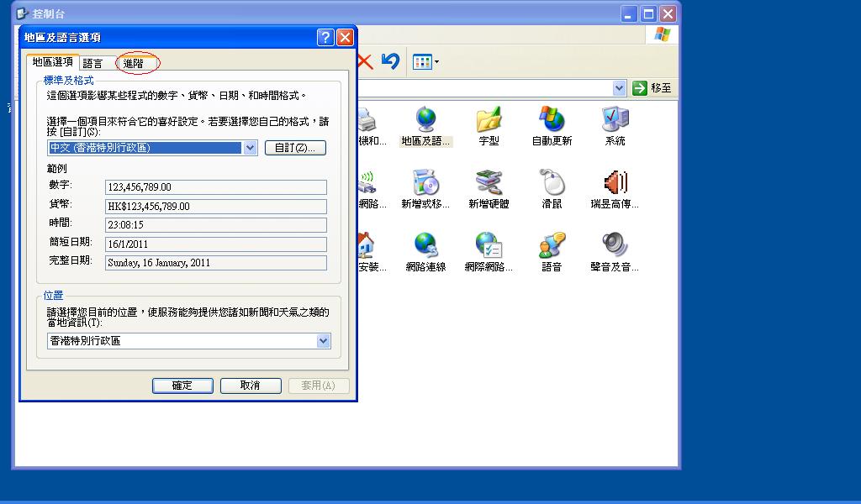This screenshot has height=504, width=861.
Task: Expand the 香港特別行政區 location dropdown
Action: point(324,341)
